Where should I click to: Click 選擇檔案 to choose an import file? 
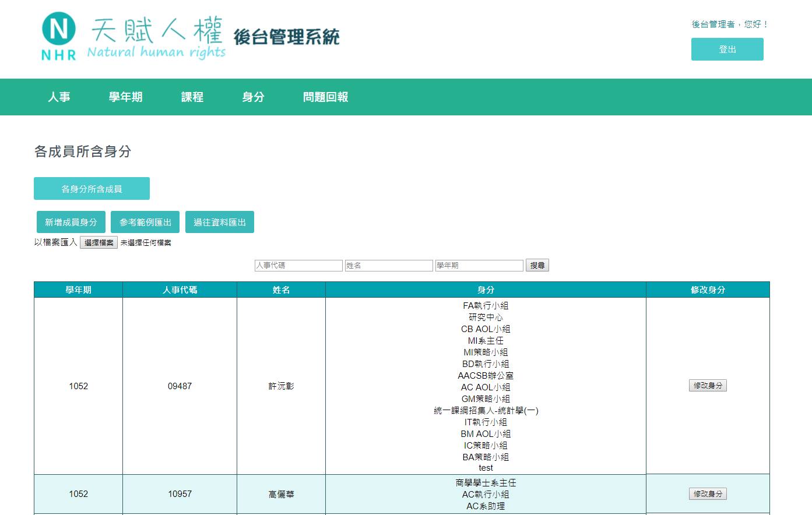tap(99, 242)
